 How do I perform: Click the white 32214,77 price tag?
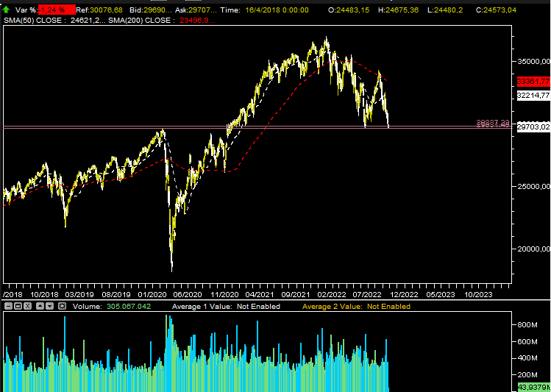[x=533, y=95]
